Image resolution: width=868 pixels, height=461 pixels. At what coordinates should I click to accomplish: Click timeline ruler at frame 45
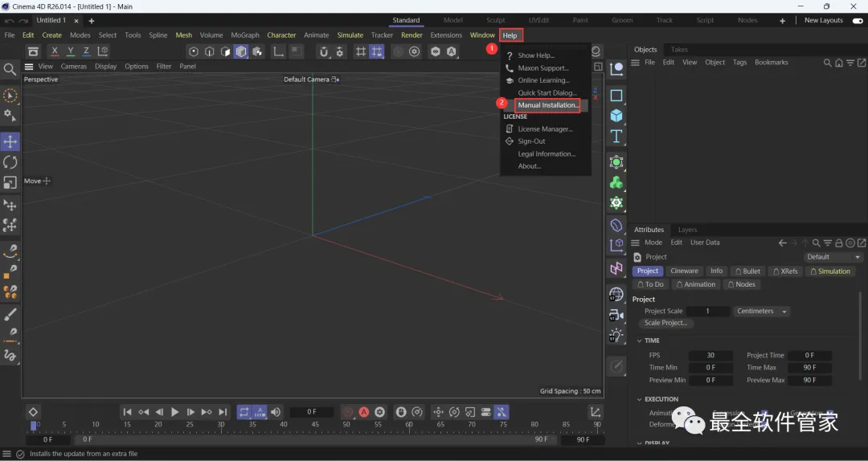(x=315, y=425)
